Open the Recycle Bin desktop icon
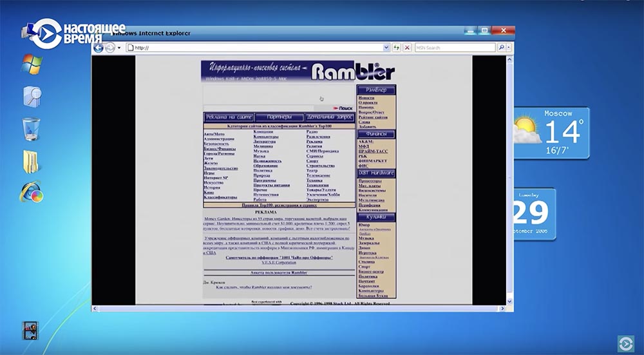 point(32,129)
